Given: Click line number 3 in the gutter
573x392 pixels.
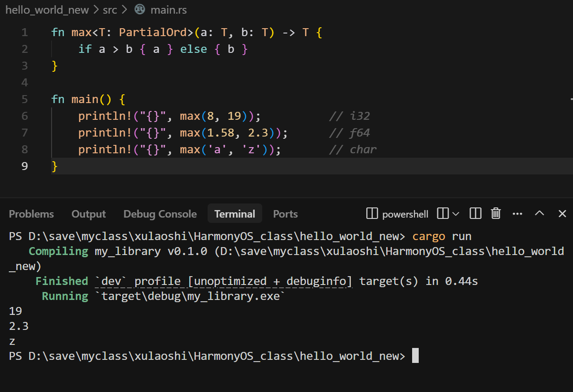Looking at the screenshot, I should pyautogui.click(x=24, y=66).
